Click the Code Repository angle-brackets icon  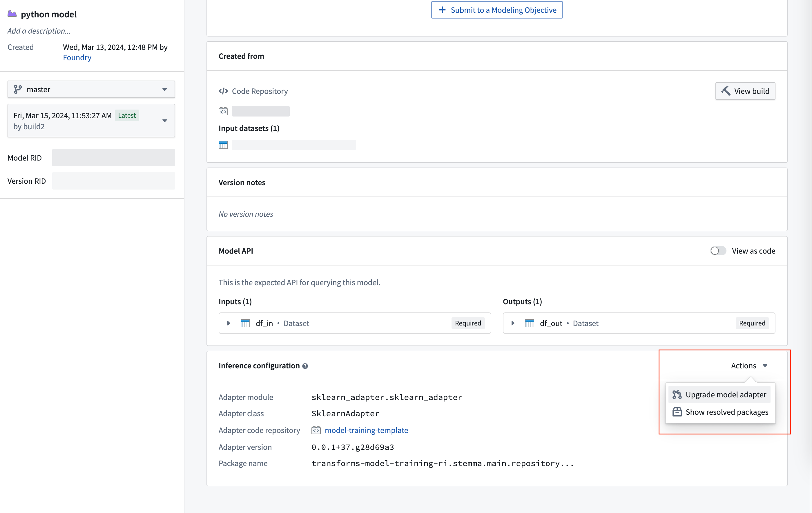tap(223, 91)
